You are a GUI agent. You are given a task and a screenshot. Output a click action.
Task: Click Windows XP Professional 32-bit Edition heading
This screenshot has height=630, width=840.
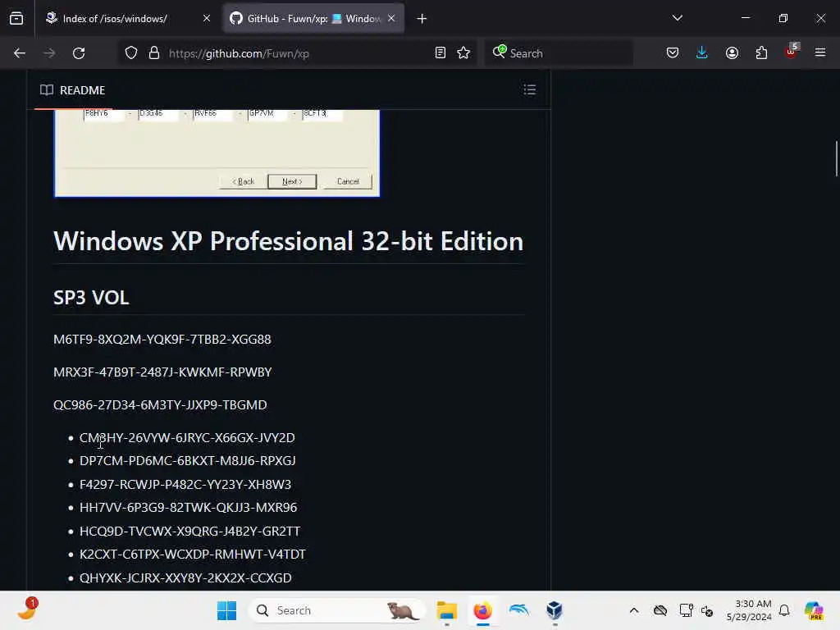(x=288, y=241)
